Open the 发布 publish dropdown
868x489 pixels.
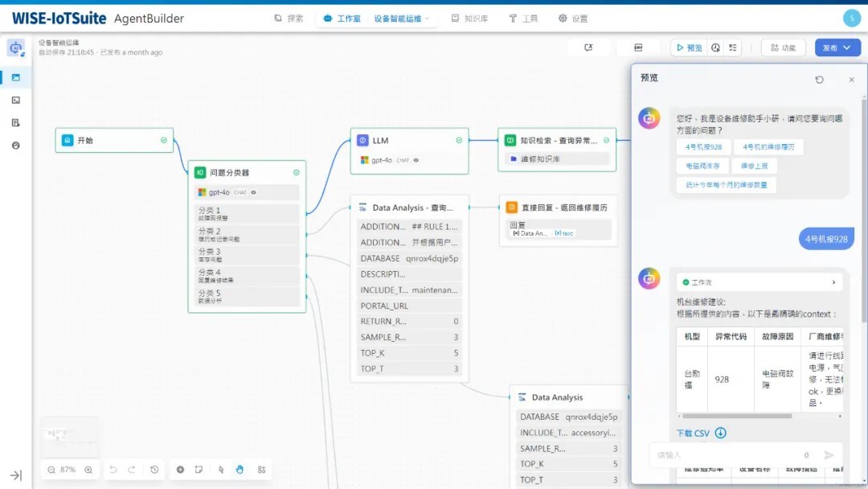(x=837, y=47)
